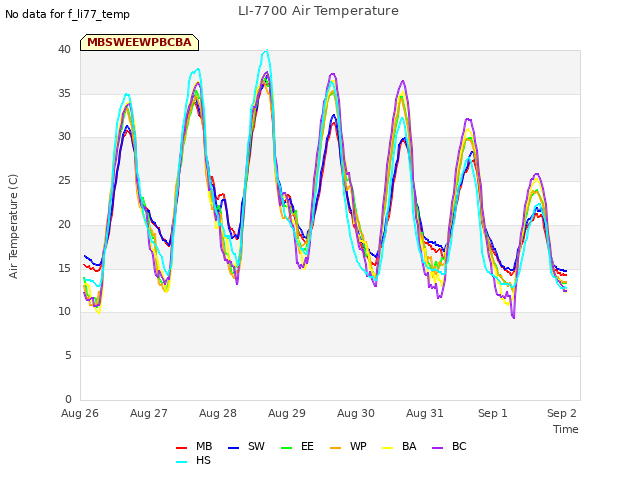Viewport: 640px width, 480px height.
Task: Toggle the BC series in the legend
Action: pyautogui.click(x=449, y=447)
